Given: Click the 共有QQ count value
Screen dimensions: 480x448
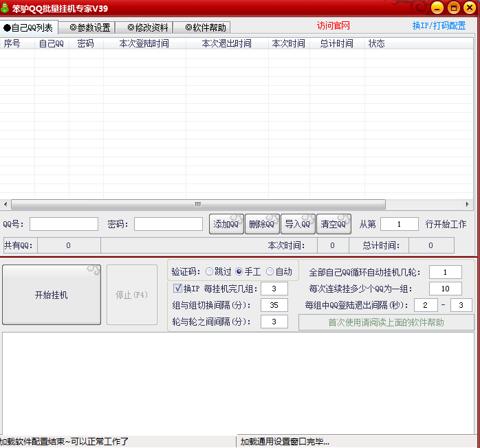Looking at the screenshot, I should click(69, 245).
